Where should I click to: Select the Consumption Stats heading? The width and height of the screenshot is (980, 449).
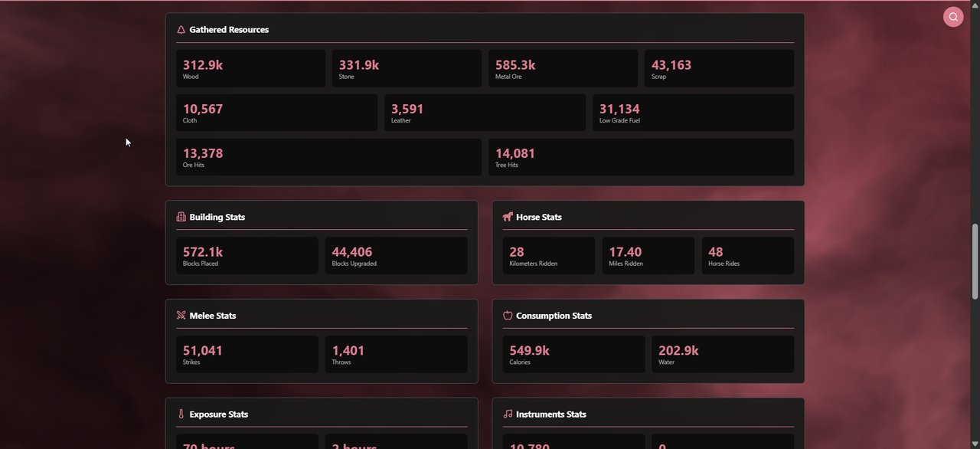pyautogui.click(x=554, y=316)
